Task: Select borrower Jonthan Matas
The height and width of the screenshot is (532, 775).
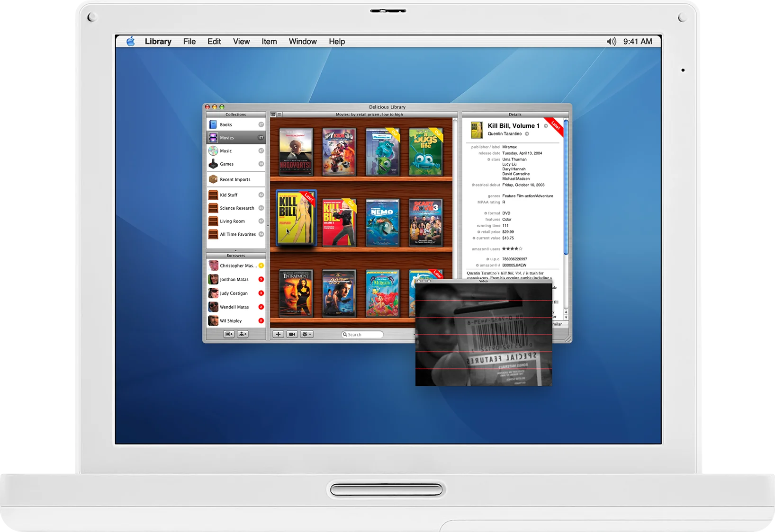Action: click(236, 279)
